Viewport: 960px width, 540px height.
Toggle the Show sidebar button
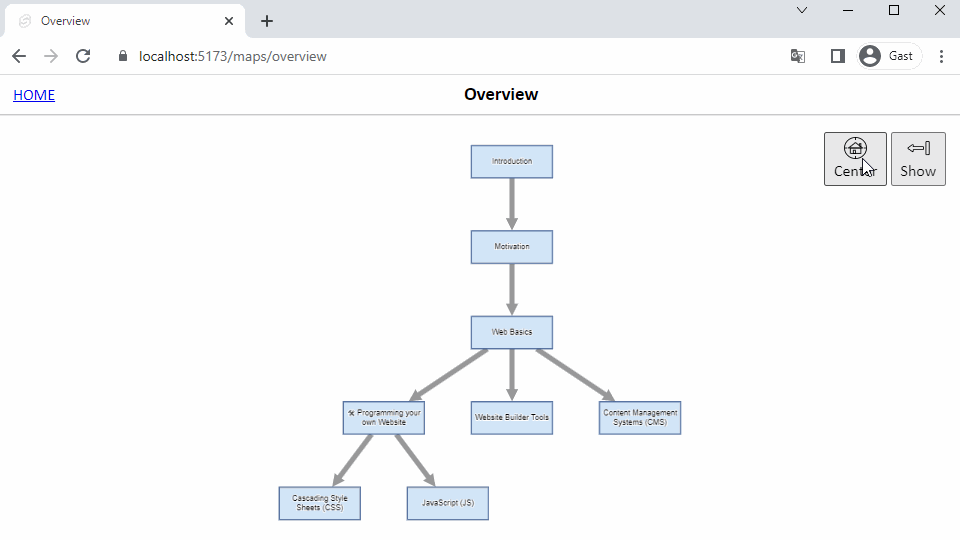(918, 159)
